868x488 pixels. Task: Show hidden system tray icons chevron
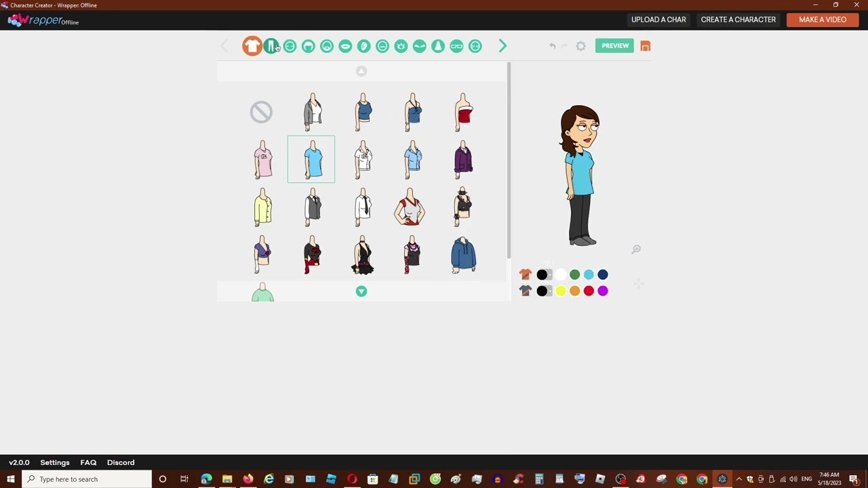tap(739, 479)
